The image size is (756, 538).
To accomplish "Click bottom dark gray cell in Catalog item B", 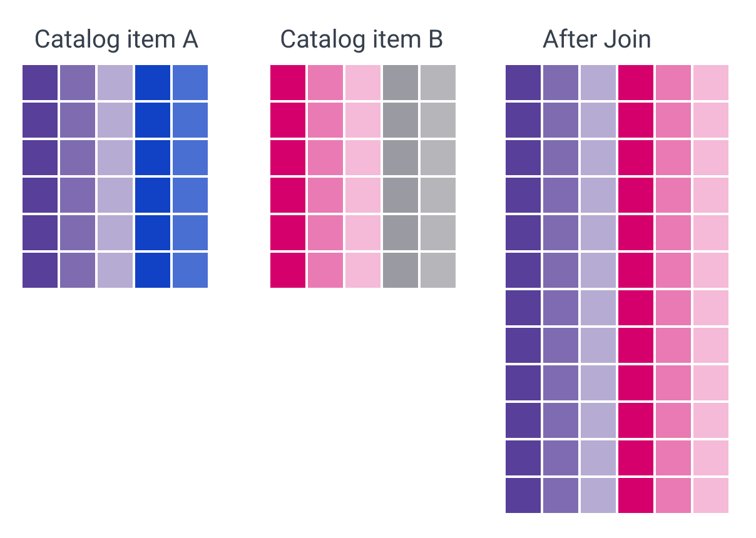I will coord(401,270).
